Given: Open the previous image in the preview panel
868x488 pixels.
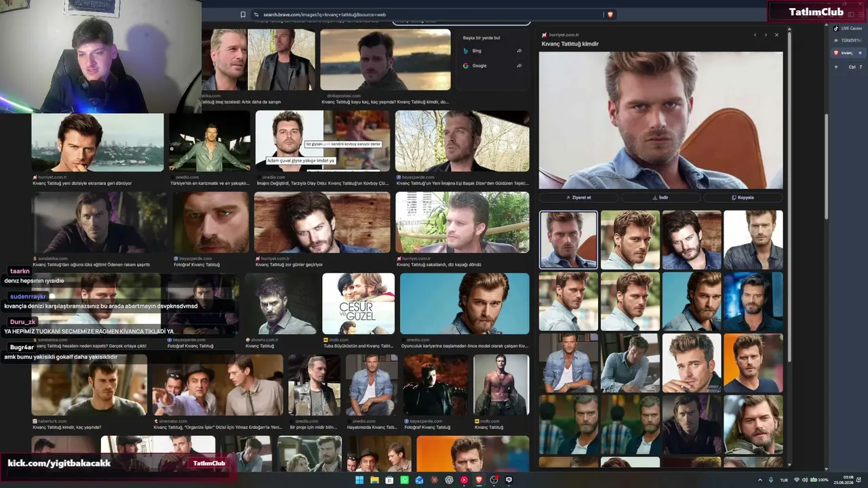Looking at the screenshot, I should pos(755,35).
